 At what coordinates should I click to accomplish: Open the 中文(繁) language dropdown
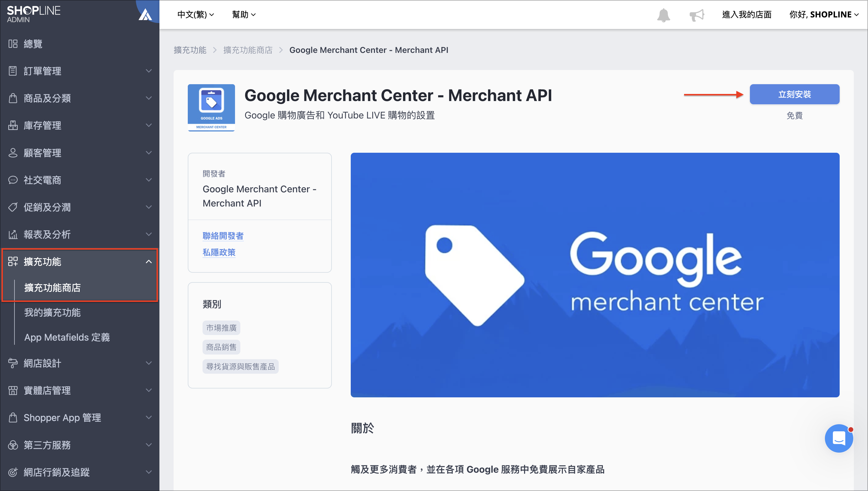pyautogui.click(x=196, y=14)
